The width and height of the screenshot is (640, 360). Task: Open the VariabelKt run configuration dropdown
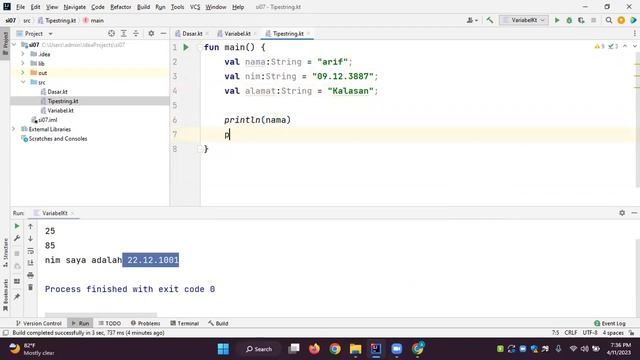pyautogui.click(x=524, y=20)
